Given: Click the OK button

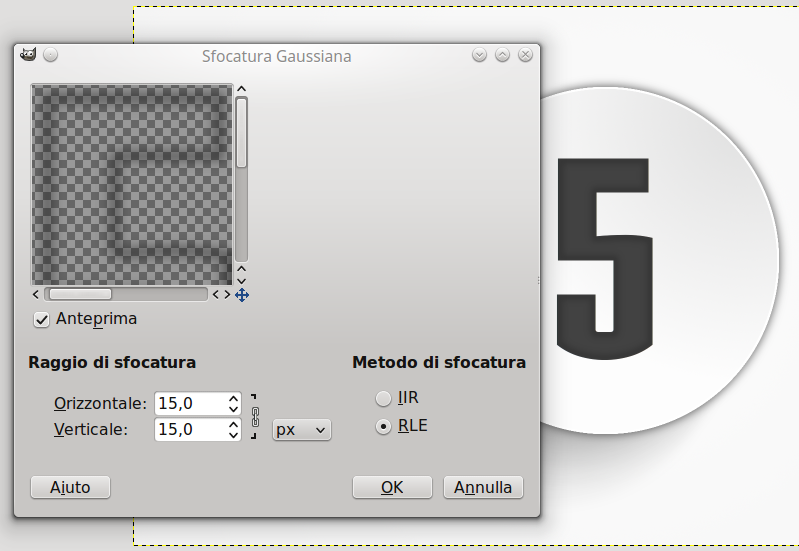Looking at the screenshot, I should (x=392, y=487).
